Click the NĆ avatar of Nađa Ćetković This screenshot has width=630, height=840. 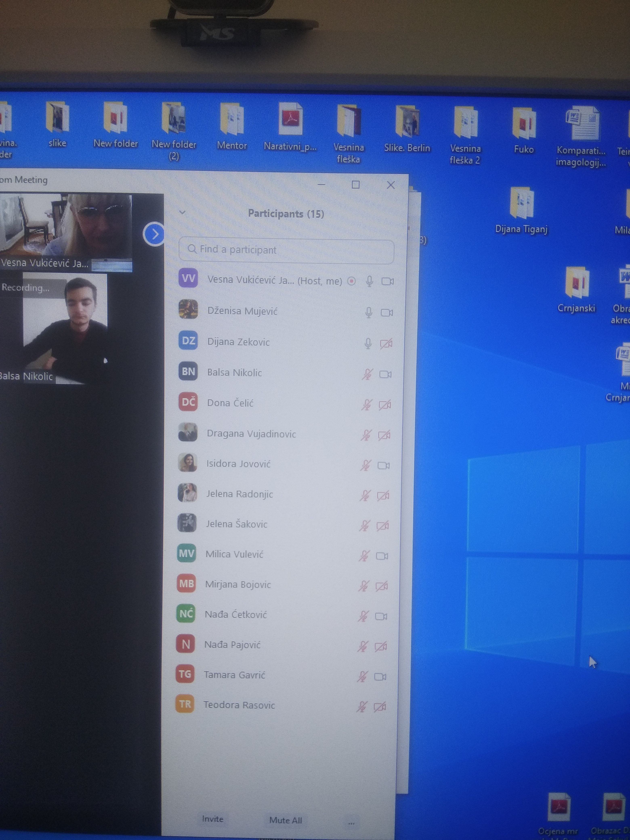click(x=186, y=614)
